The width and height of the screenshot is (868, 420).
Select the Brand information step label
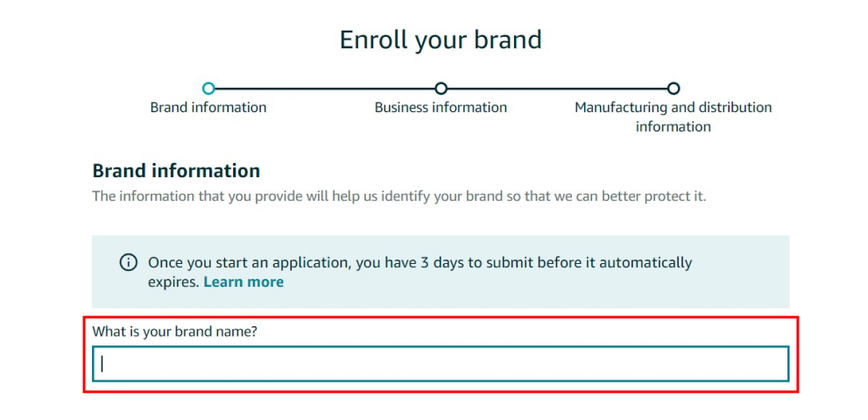pyautogui.click(x=208, y=107)
